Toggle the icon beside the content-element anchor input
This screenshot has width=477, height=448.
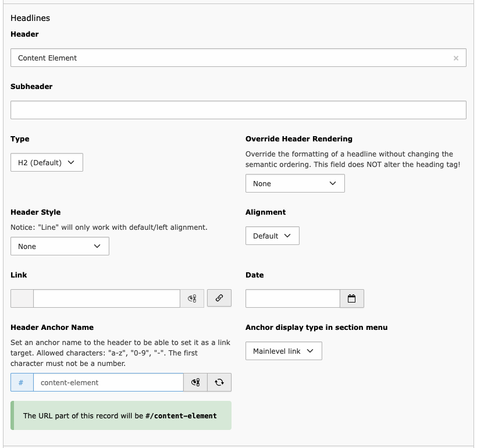195,382
